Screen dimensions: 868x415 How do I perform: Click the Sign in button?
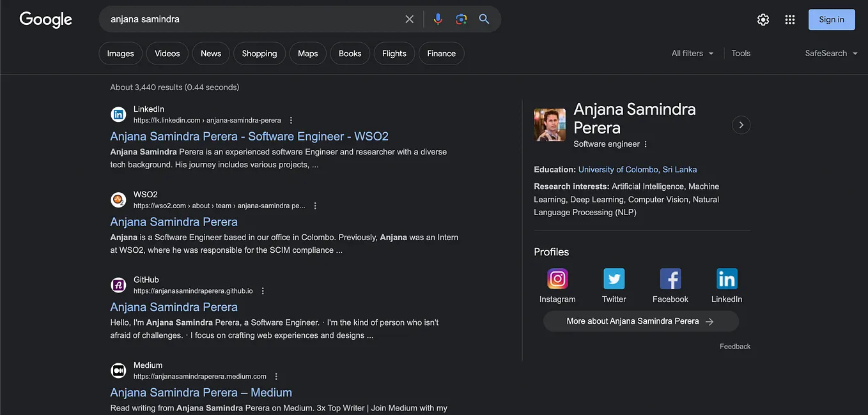pyautogui.click(x=832, y=20)
